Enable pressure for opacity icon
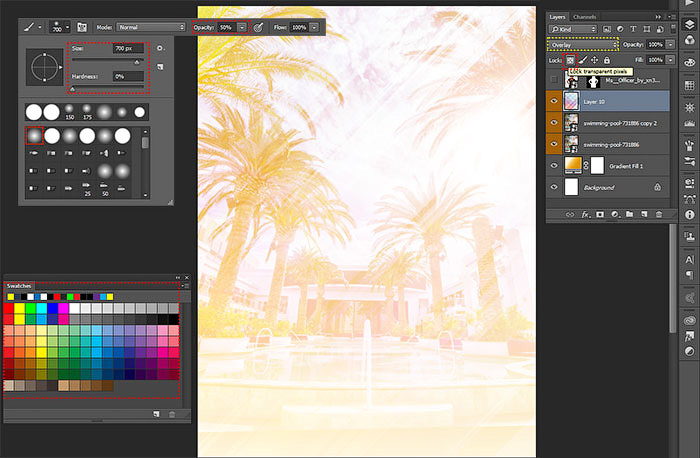Screen dimensions: 700x458 click(x=258, y=27)
